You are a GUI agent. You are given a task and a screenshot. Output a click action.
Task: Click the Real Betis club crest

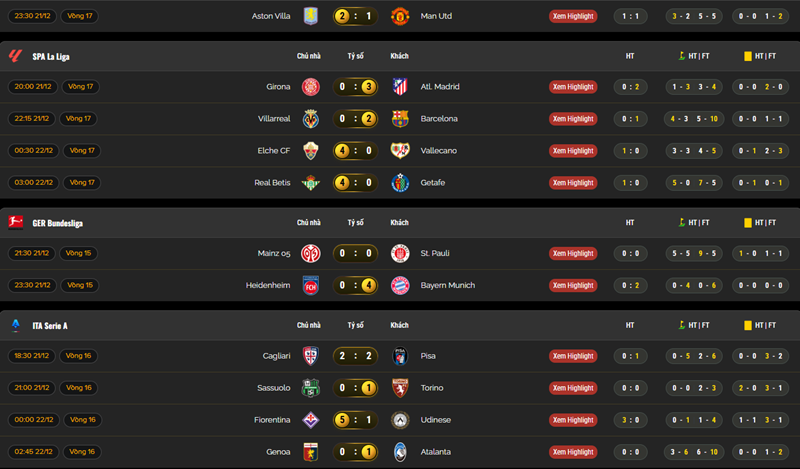tap(310, 182)
